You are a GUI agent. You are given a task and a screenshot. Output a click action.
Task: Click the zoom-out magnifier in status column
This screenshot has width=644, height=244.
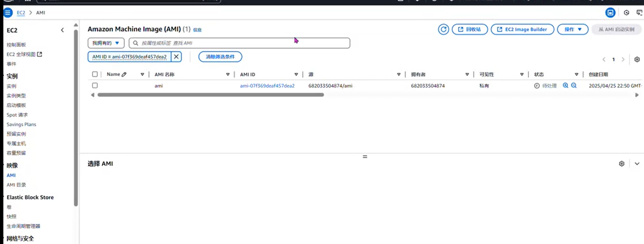click(x=574, y=85)
